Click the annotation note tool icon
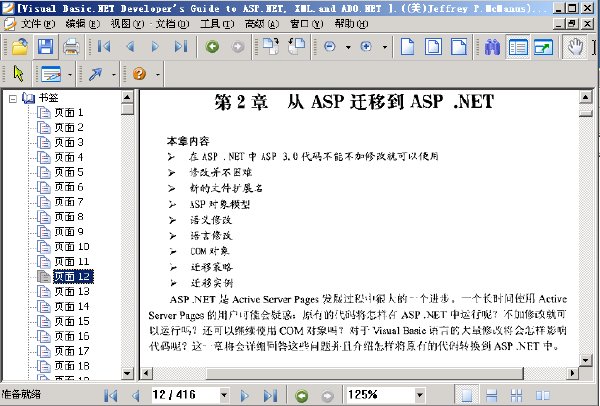Screen dimensions: 600x406 point(51,73)
